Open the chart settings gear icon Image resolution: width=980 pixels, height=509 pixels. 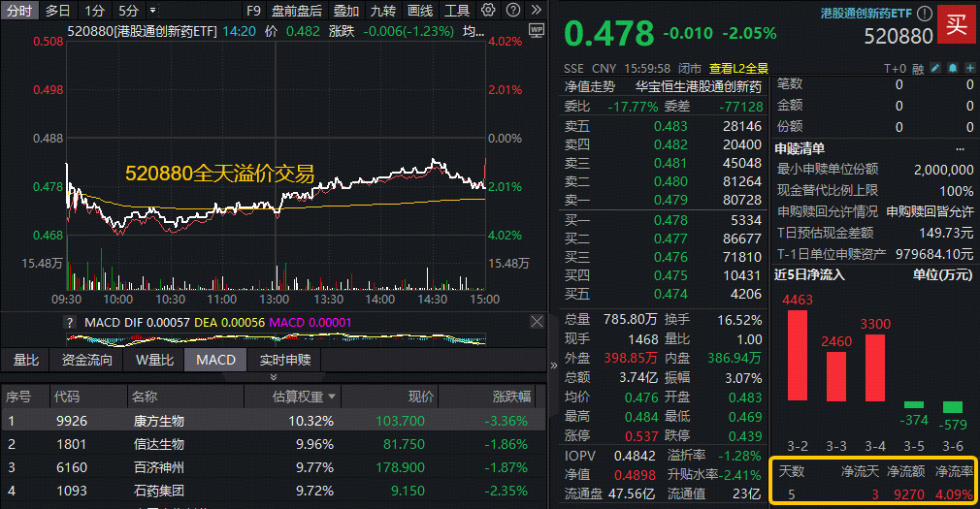(488, 11)
